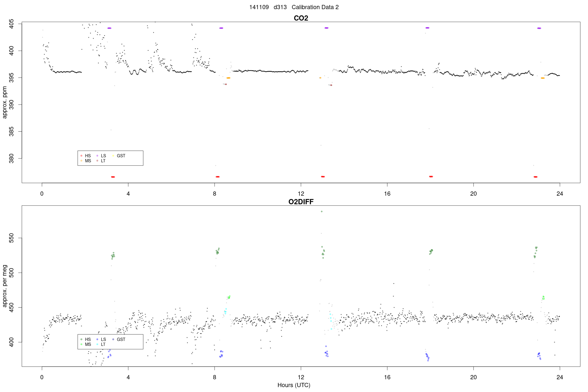Image resolution: width=588 pixels, height=392 pixels.
Task: Click the 380 tick on the CO2 y-axis
Action: (11, 158)
